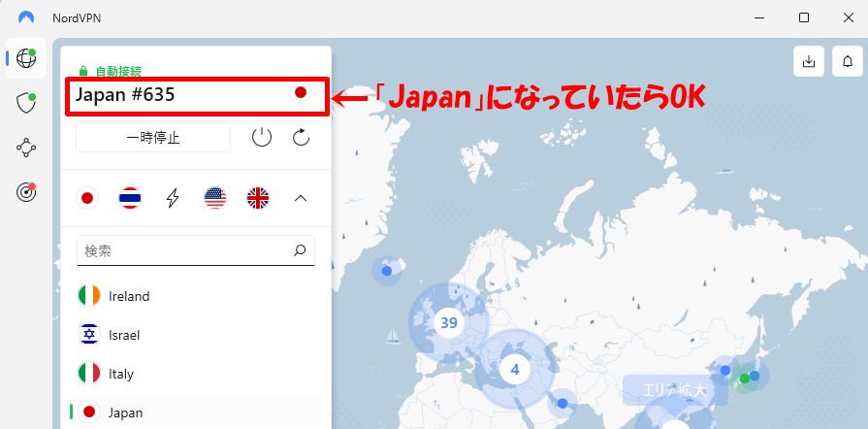
Task: Click the NordVPN logo in title bar
Action: [x=26, y=17]
